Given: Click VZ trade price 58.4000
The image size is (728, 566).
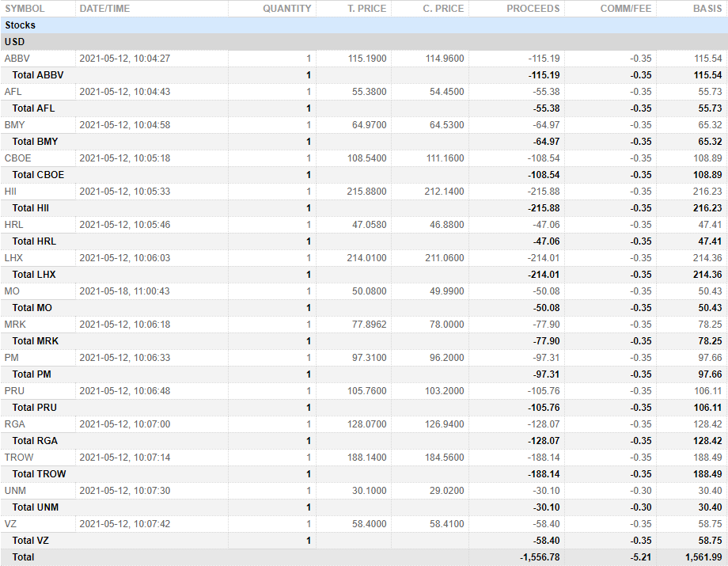Looking at the screenshot, I should click(x=369, y=524).
